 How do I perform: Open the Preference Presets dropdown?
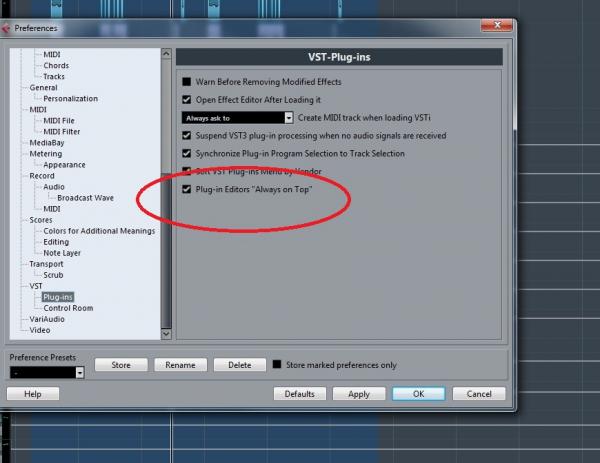pyautogui.click(x=46, y=373)
